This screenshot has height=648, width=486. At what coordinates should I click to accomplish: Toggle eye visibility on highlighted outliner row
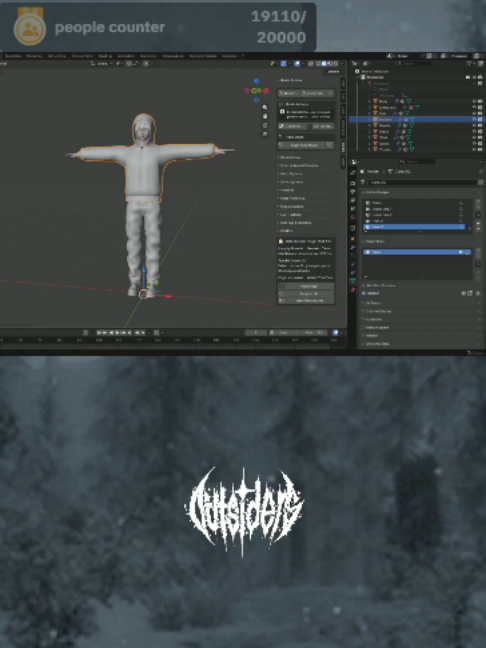click(x=474, y=119)
